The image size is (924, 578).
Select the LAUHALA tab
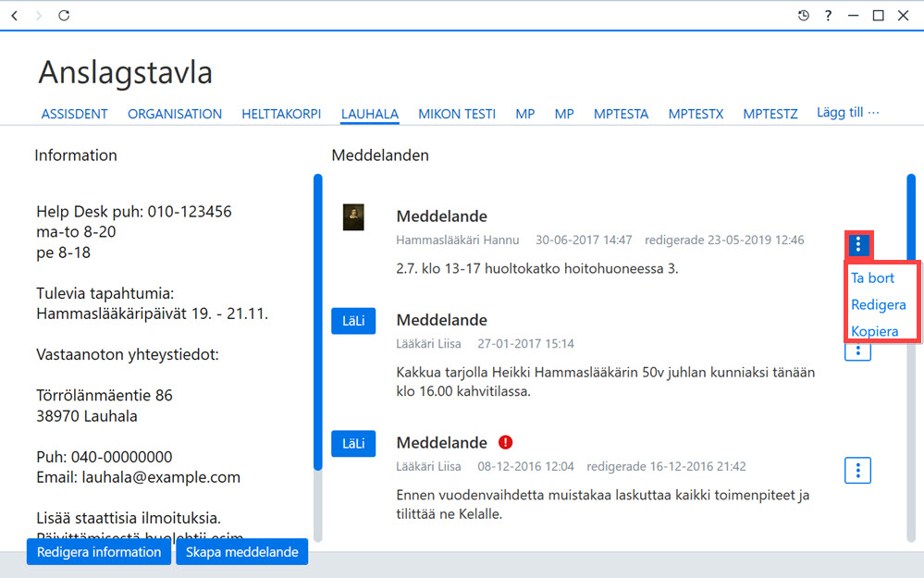(369, 115)
